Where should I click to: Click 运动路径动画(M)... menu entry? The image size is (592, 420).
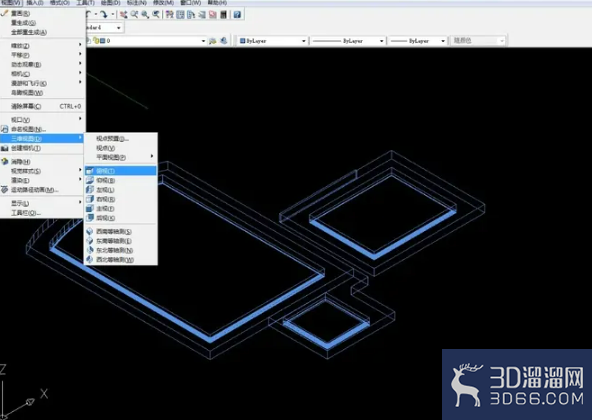tap(42, 190)
